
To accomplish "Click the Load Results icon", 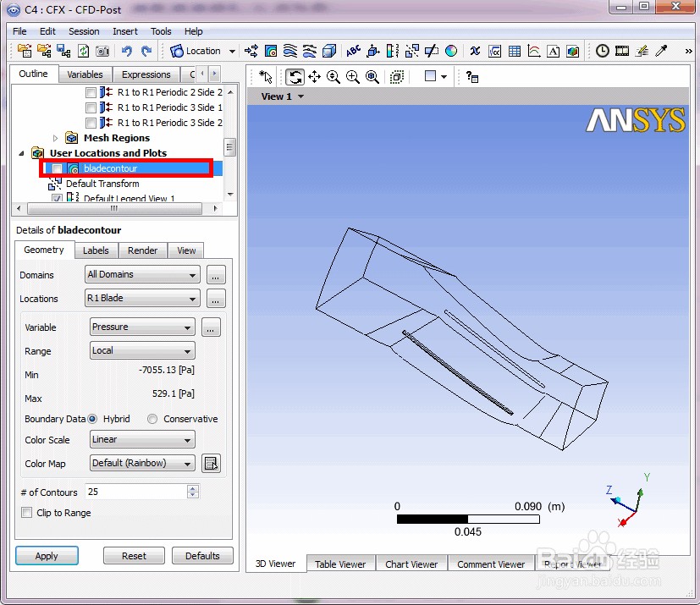I will click(x=25, y=51).
